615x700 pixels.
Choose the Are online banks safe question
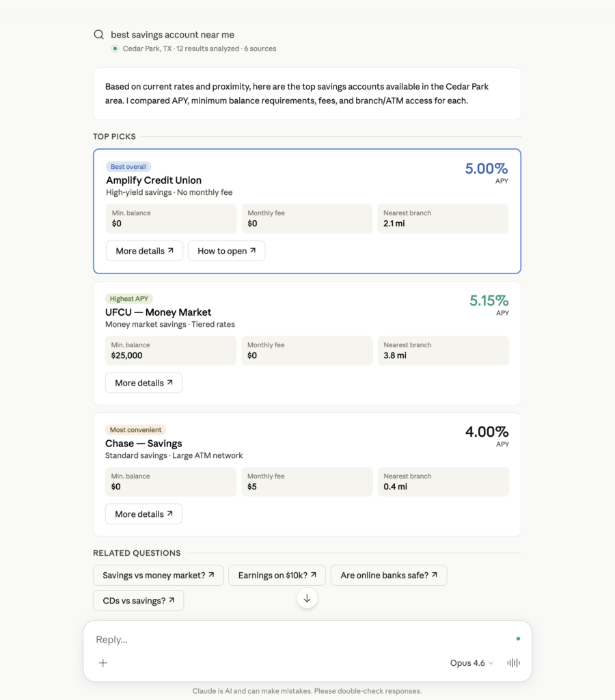pos(389,576)
